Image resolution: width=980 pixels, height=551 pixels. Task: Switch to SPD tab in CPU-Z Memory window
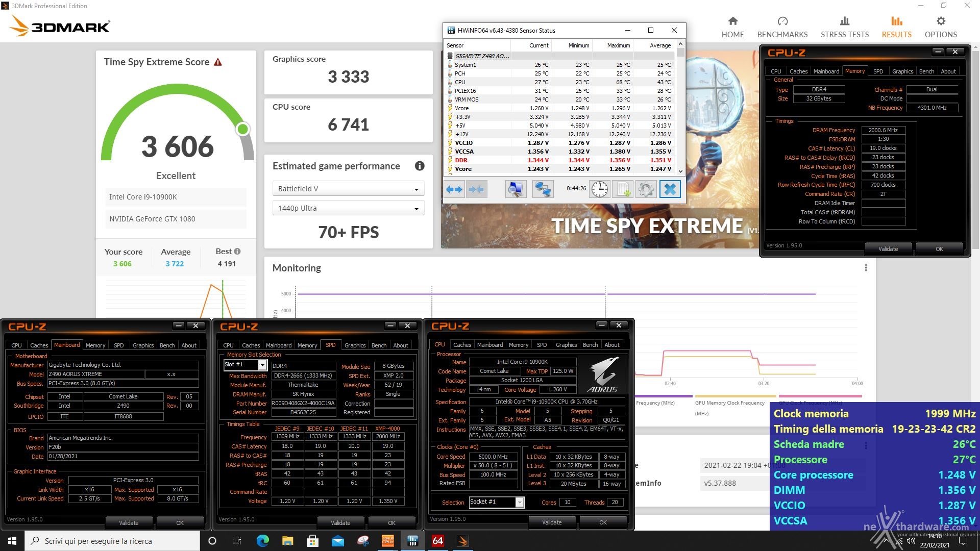[878, 71]
